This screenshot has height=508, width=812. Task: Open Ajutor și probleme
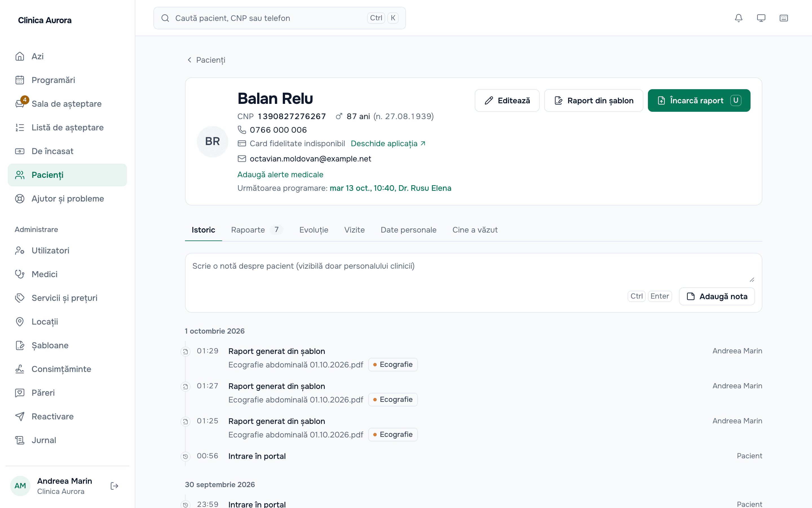point(67,199)
